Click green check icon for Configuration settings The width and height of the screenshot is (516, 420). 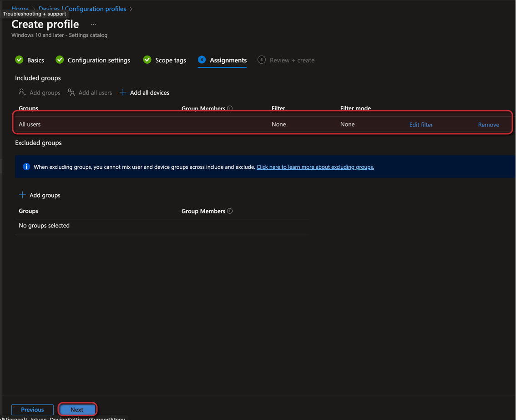pos(60,60)
